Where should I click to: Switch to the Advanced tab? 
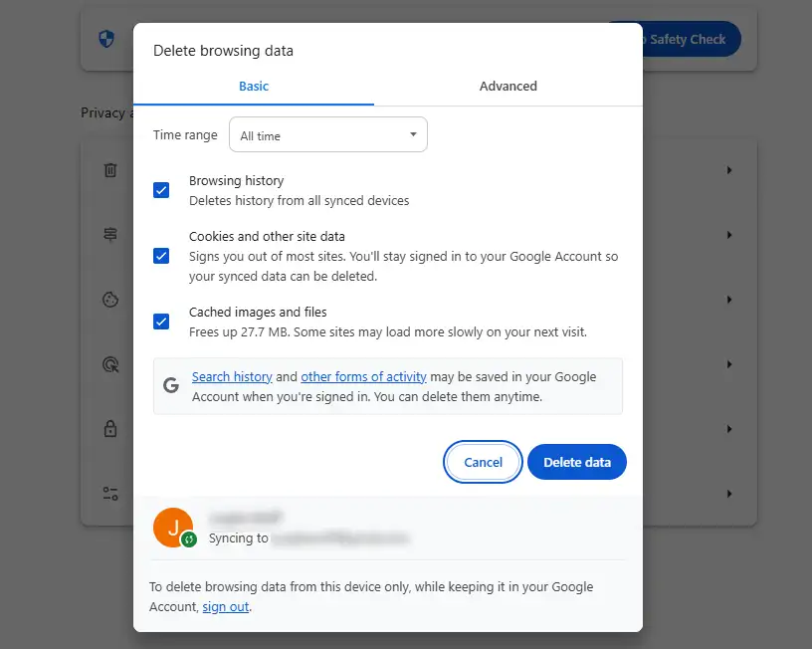coord(507,87)
